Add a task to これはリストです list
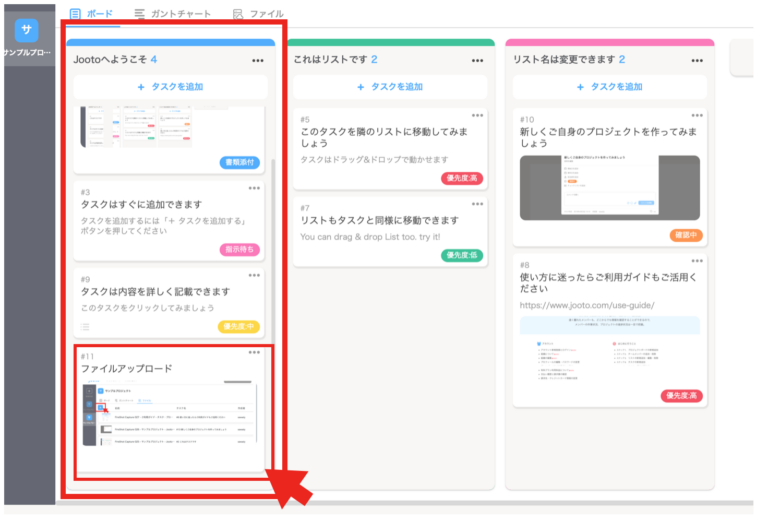This screenshot has height=520, width=768. pyautogui.click(x=390, y=87)
